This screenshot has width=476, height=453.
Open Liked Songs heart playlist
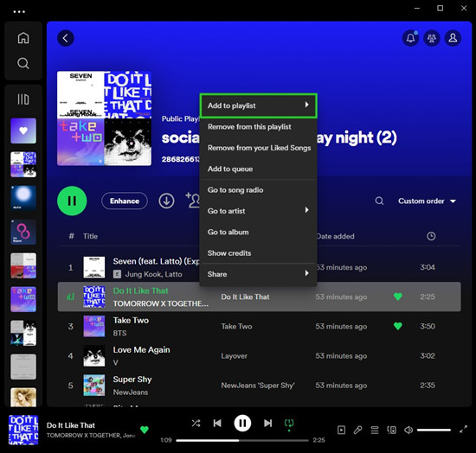click(23, 131)
